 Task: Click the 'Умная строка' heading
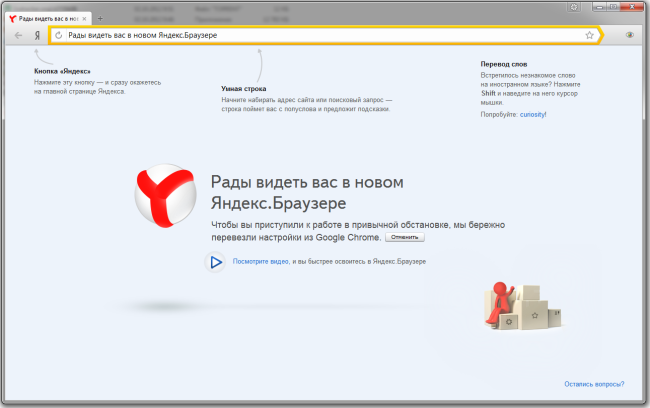(x=244, y=89)
